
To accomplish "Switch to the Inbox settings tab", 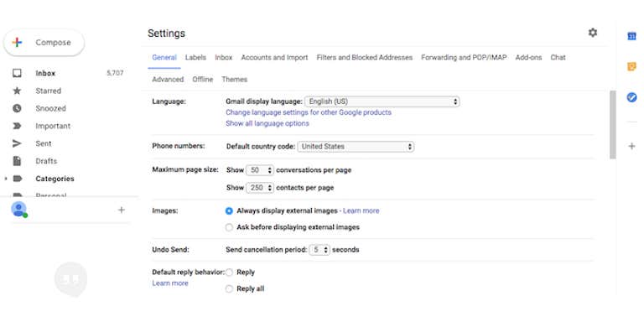I will coord(223,58).
